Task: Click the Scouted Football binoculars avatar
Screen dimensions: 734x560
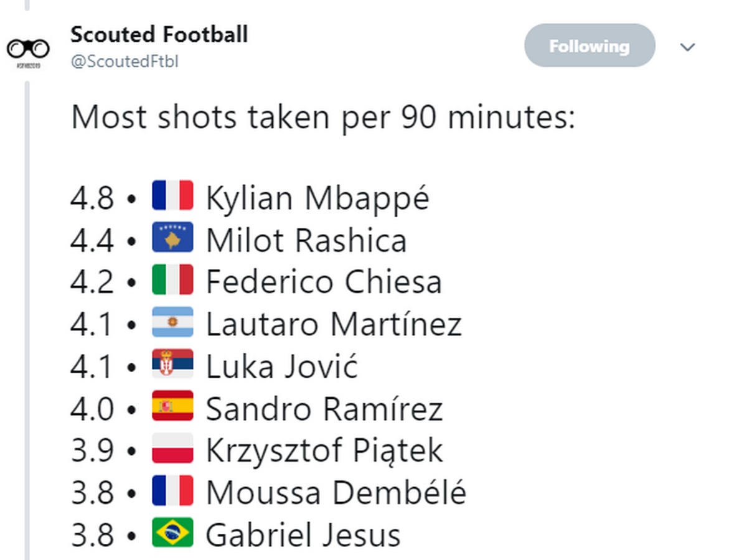Action: pos(28,49)
